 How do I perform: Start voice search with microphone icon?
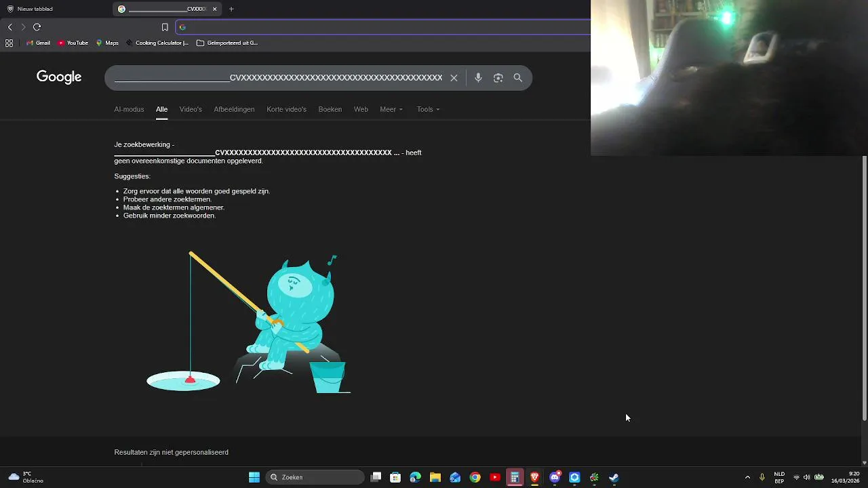click(478, 78)
